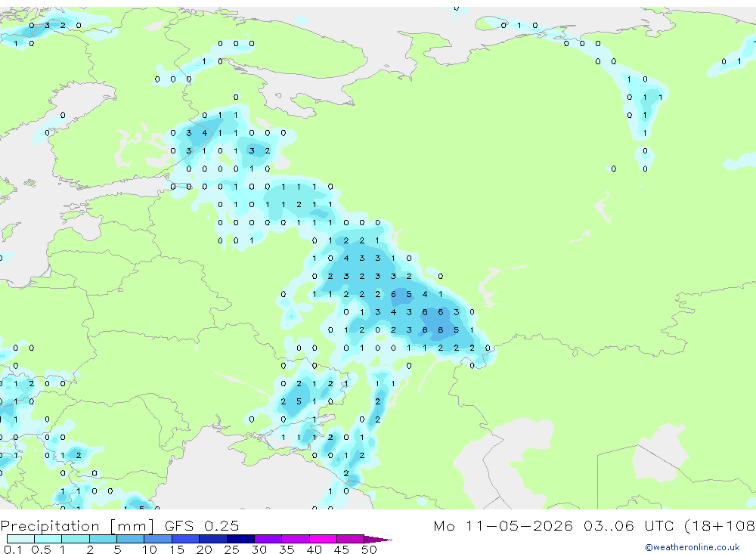Open the weatheronline.co.uk copyright link
Screen dimensions: 756x554
coord(692,547)
